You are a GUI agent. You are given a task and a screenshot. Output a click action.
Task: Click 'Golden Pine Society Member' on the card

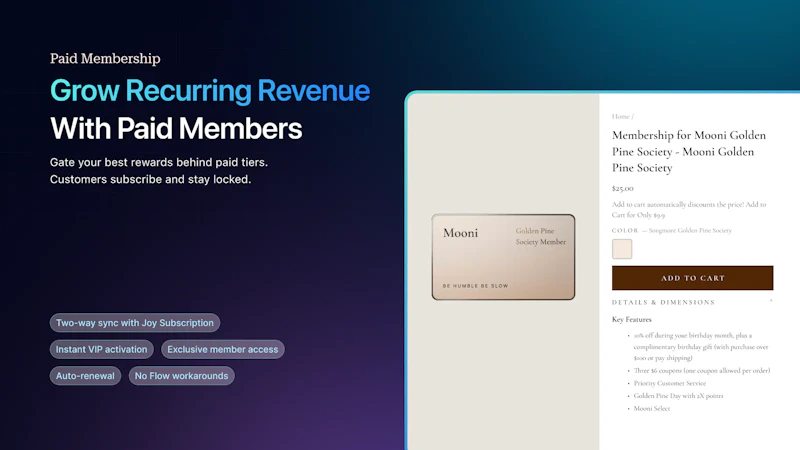[540, 236]
